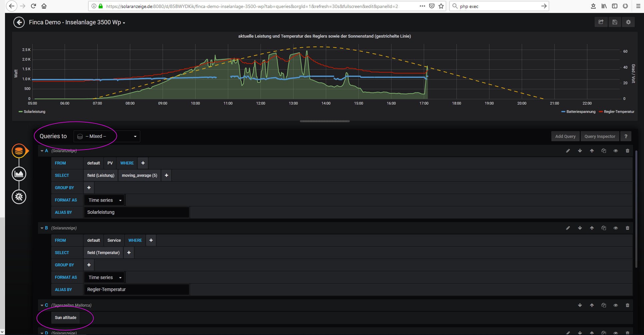Open the General settings tab icon

click(19, 197)
